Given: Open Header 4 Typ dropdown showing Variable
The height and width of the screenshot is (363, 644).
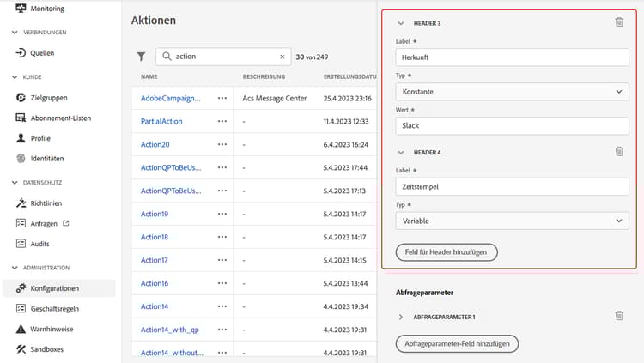Looking at the screenshot, I should tap(514, 221).
